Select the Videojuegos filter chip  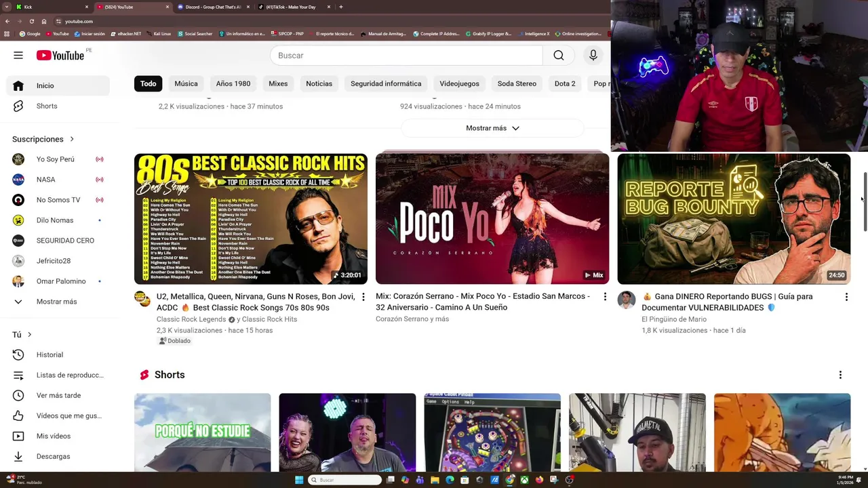point(459,83)
